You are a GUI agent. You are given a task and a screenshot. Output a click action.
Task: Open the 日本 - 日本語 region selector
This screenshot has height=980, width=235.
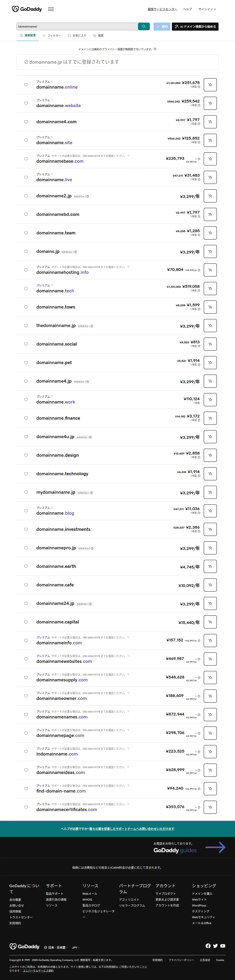(56, 947)
